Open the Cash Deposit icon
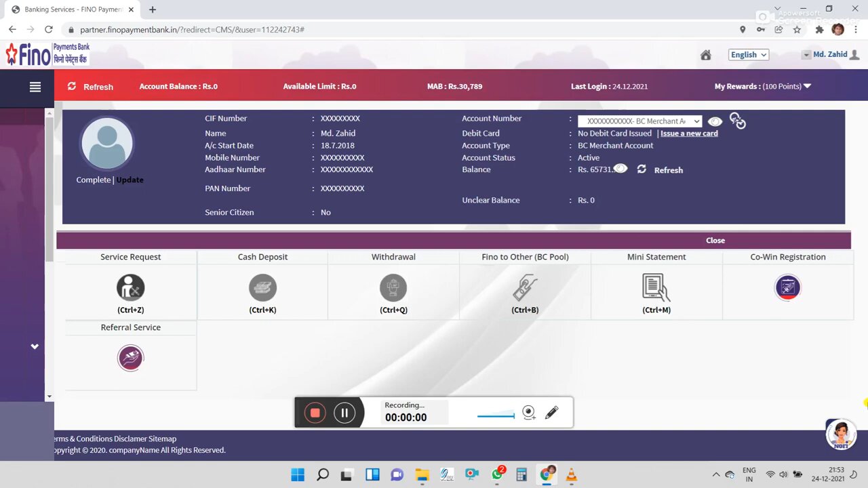 [x=262, y=287]
